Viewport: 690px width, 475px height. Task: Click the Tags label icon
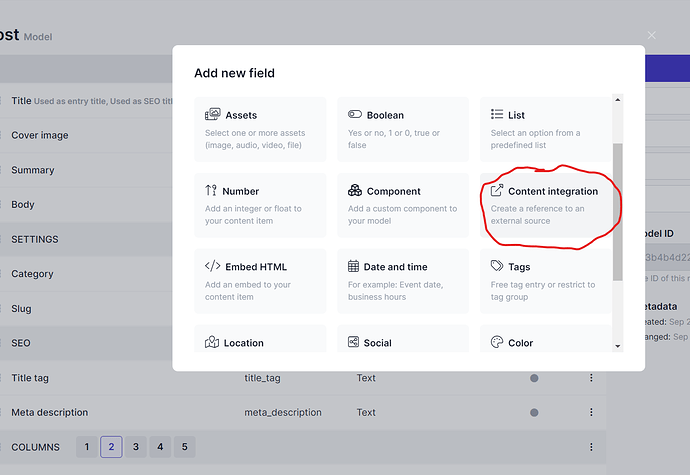(x=497, y=266)
